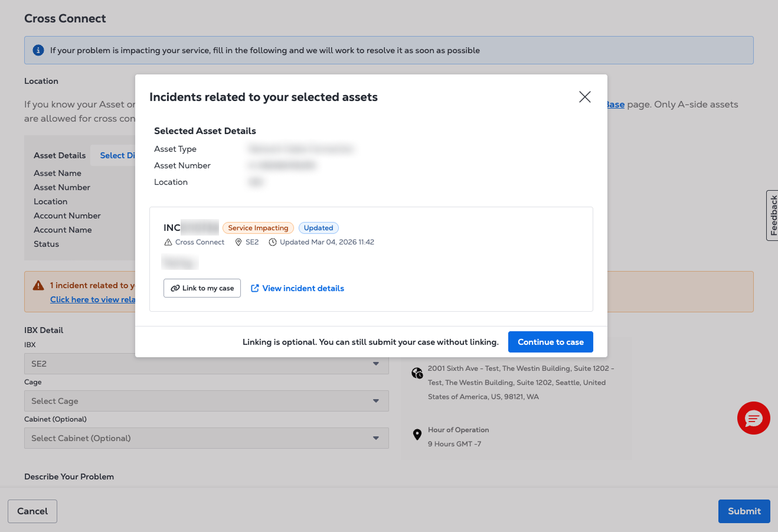Click the globe clock icon beside address
Viewport: 778px width, 532px height.
(x=417, y=373)
